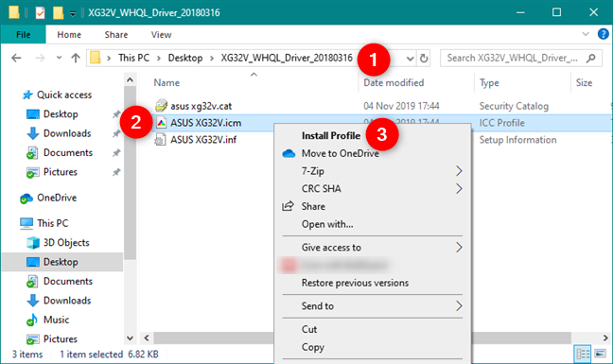613x364 pixels.
Task: Select Desktop under This PC
Action: pos(61,262)
